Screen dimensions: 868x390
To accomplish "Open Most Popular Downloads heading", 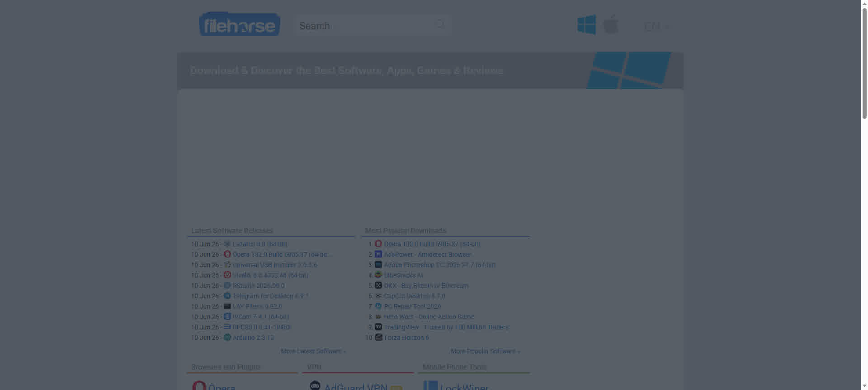I will tap(406, 230).
